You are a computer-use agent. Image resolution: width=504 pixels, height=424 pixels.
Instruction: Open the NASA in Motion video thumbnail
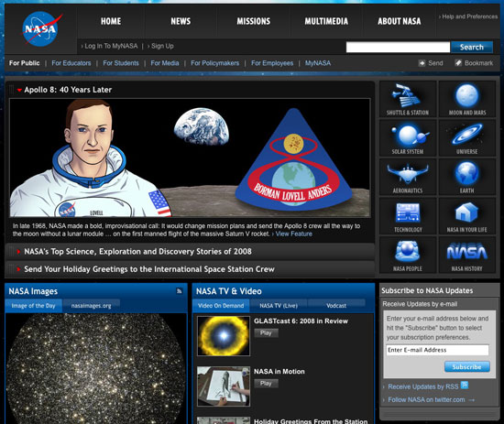(x=224, y=386)
